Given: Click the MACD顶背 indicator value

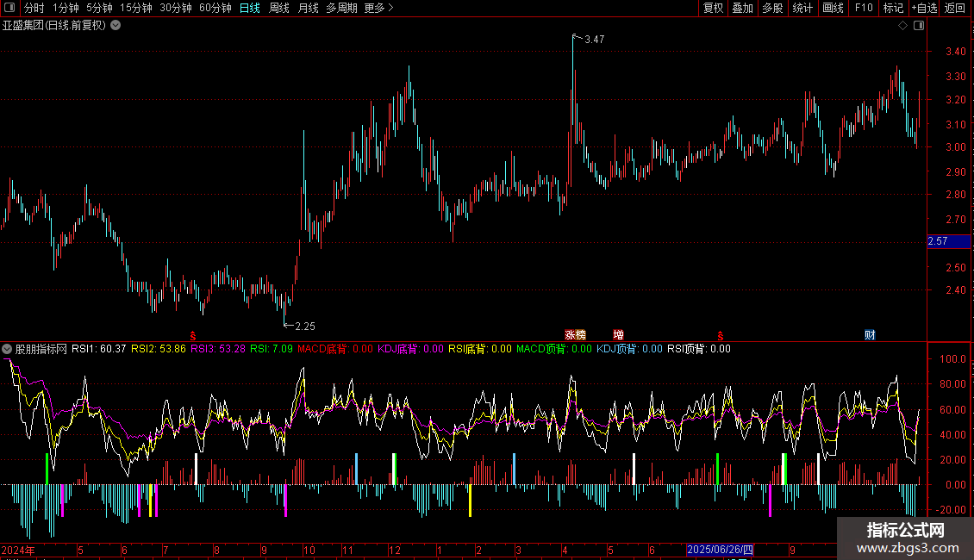Looking at the screenshot, I should [554, 349].
